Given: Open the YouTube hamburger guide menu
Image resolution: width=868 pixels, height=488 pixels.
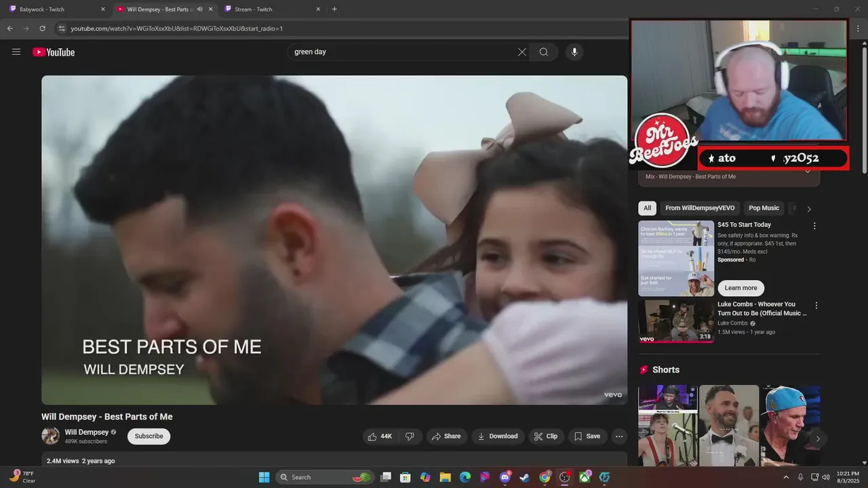Looking at the screenshot, I should [16, 52].
